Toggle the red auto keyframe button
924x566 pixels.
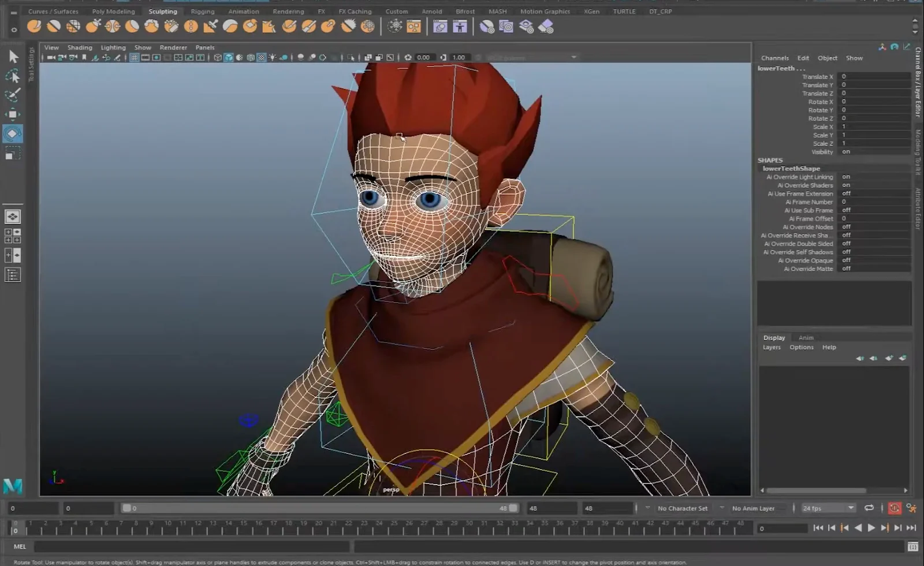click(x=895, y=508)
